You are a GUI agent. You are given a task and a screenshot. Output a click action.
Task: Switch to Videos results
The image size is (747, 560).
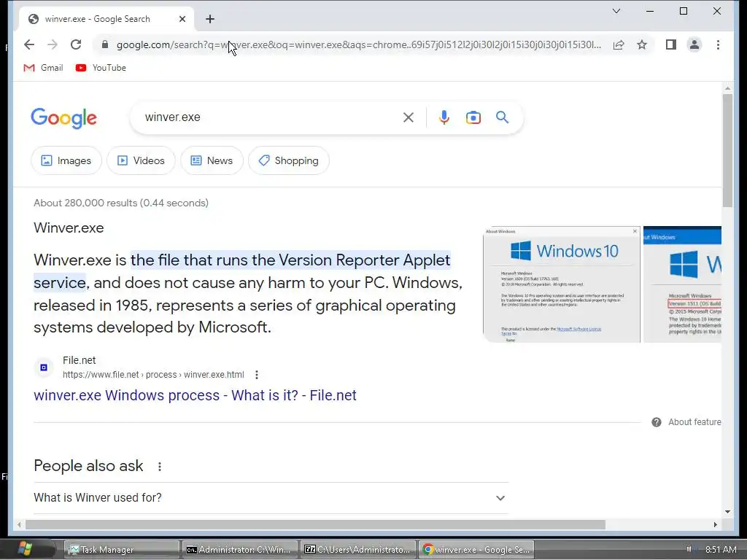pyautogui.click(x=141, y=160)
